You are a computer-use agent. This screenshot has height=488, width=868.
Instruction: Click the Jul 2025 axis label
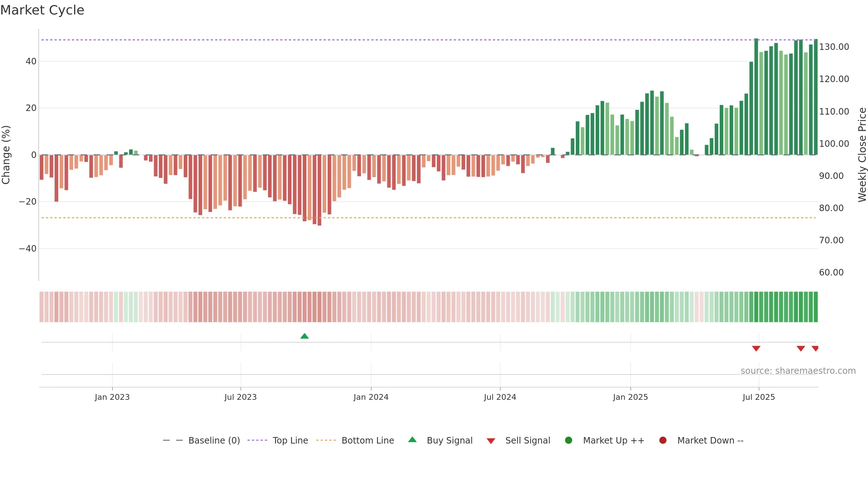[759, 397]
